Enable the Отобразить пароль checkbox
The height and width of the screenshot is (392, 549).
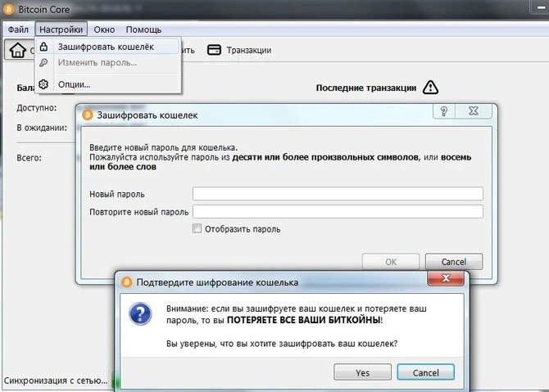[197, 228]
